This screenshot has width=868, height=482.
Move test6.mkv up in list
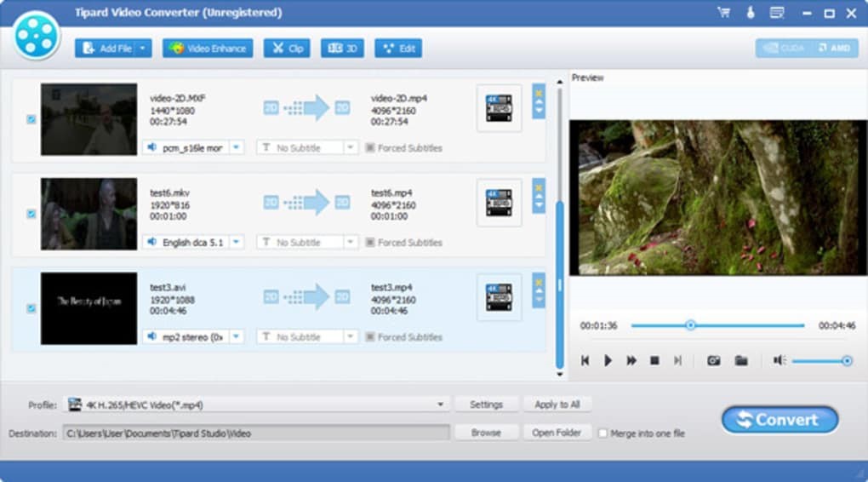click(539, 198)
